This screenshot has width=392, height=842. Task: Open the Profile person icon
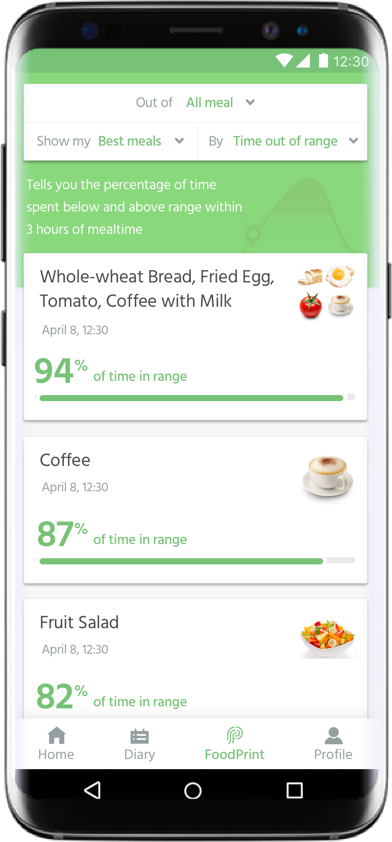(x=333, y=735)
